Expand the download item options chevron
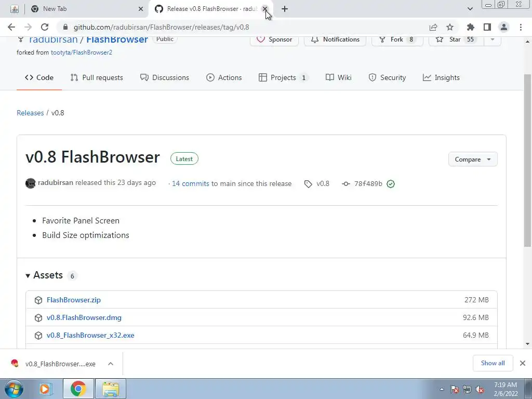The image size is (532, 399). (111, 364)
